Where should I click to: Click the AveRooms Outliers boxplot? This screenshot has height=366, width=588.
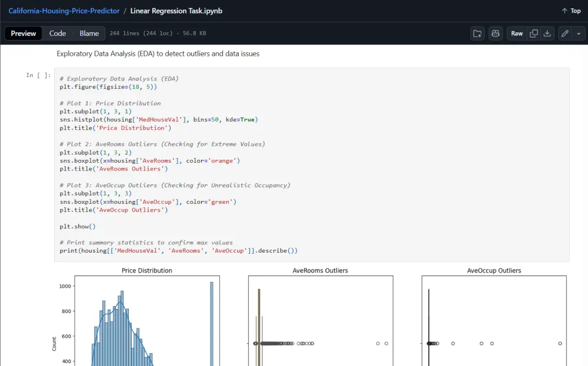click(x=320, y=323)
